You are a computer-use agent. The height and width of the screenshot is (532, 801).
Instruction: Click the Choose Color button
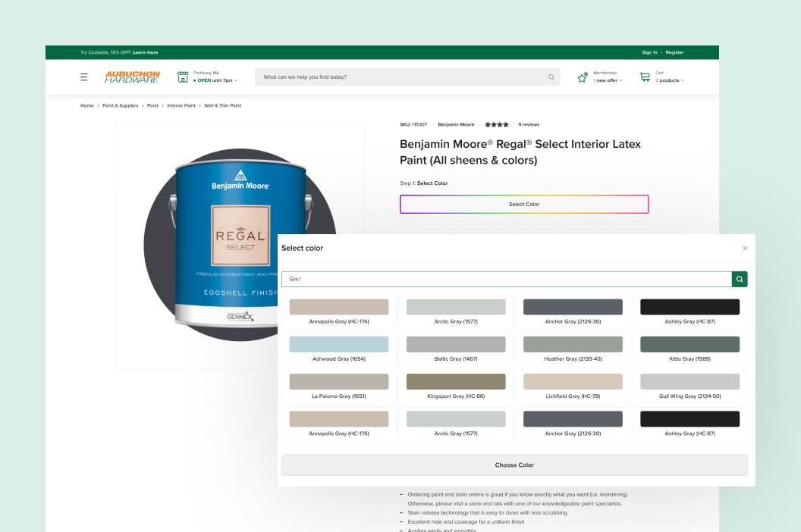click(x=514, y=465)
